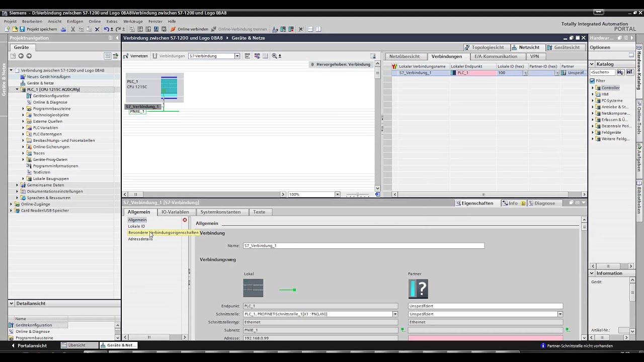This screenshot has height=362, width=644.
Task: Switch to E/A-Kommunikation tab
Action: [x=496, y=56]
